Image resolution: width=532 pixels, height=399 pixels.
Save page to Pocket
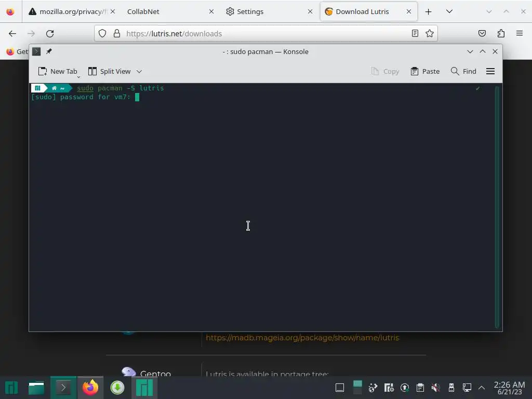coord(482,33)
